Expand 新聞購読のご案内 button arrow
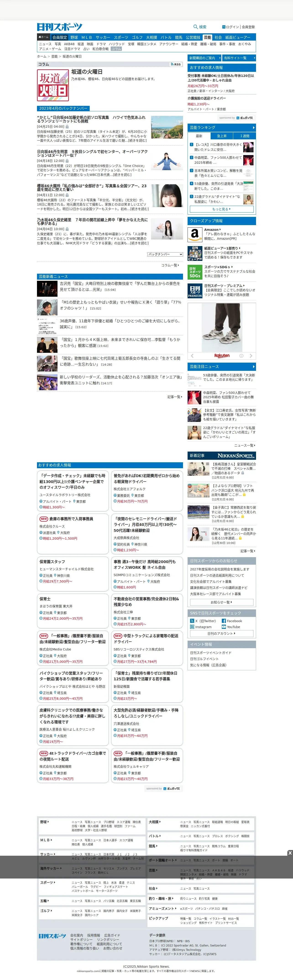This screenshot has height=980, width=293. point(220,58)
